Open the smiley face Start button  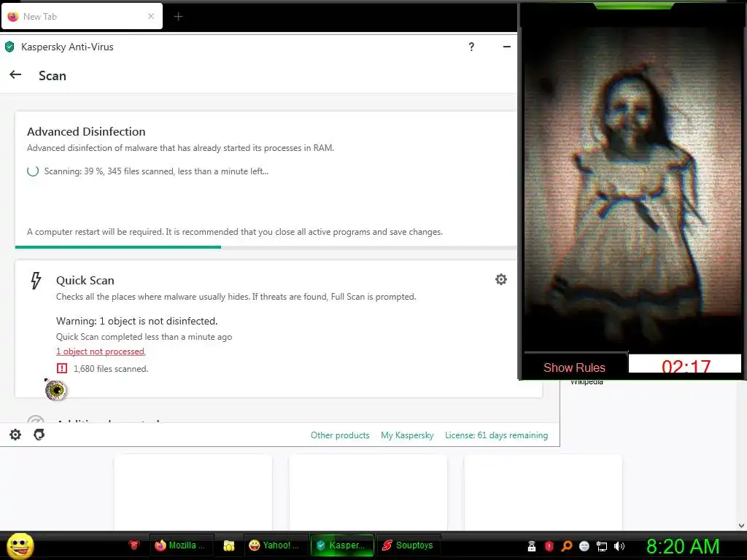(20, 545)
